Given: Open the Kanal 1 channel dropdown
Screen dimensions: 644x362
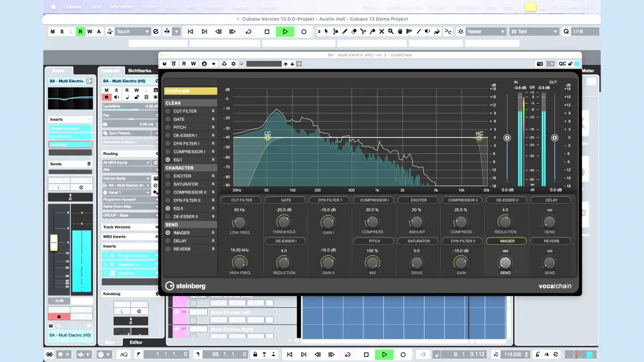Looking at the screenshot, I should pos(127,192).
